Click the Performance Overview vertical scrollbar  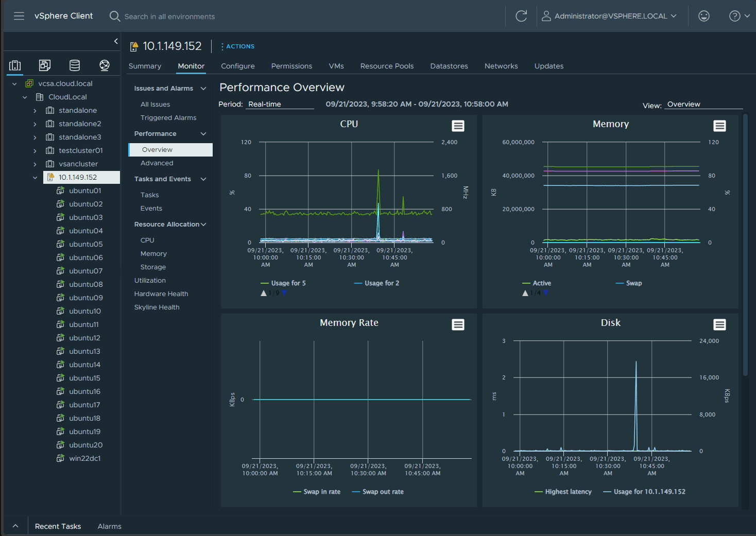coord(745,245)
